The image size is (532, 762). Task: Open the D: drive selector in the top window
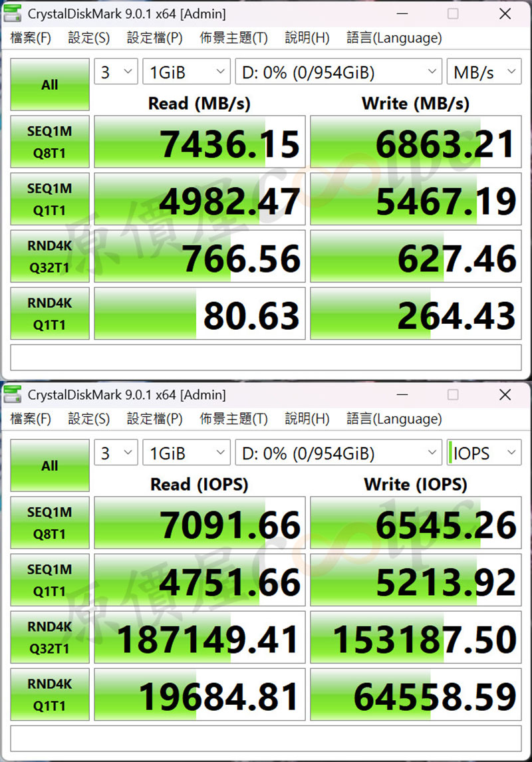[x=338, y=72]
